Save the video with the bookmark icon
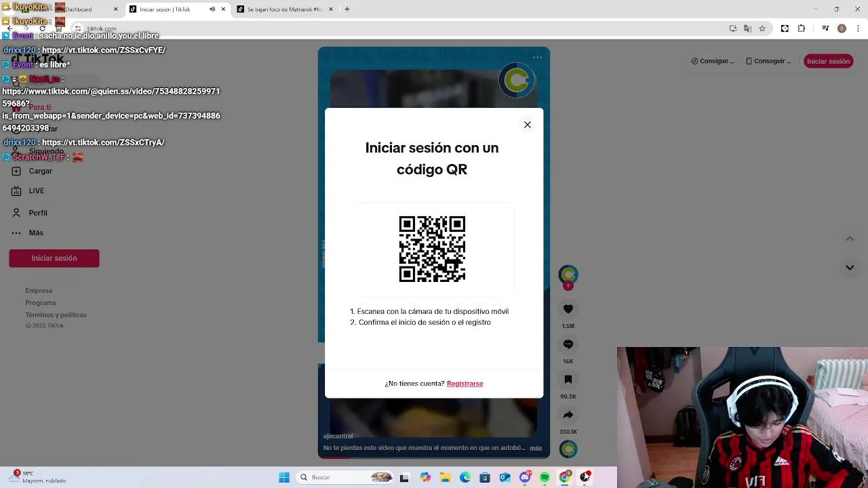The height and width of the screenshot is (488, 868). (568, 380)
